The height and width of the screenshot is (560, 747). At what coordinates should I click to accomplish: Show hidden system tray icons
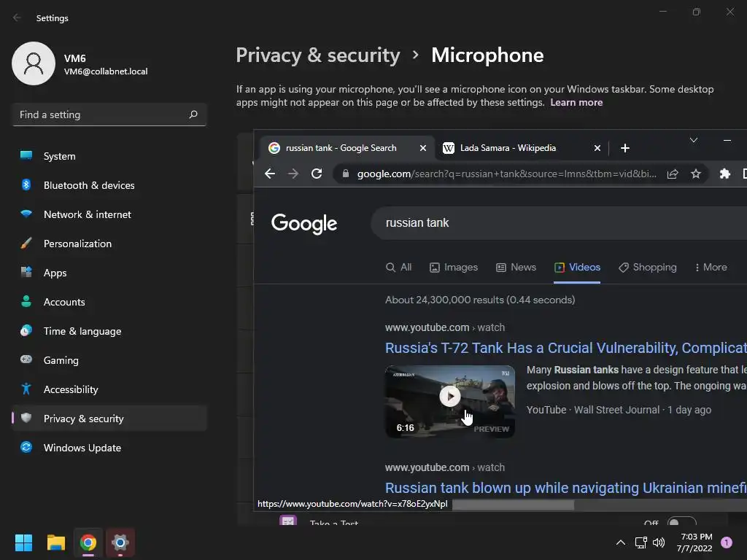pos(620,542)
